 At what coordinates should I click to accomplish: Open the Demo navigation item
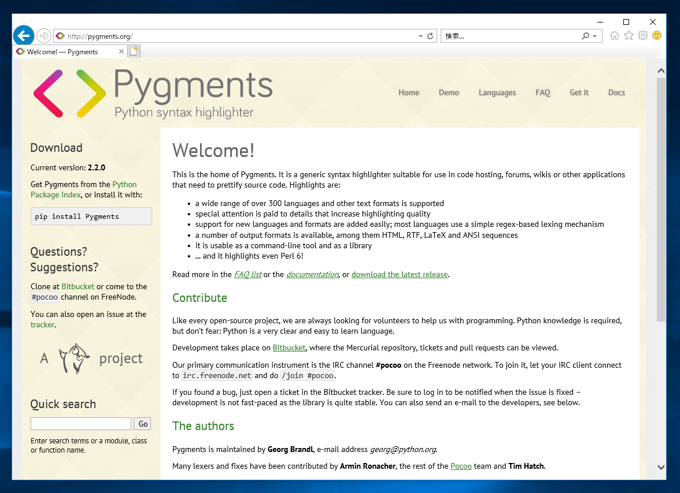449,92
